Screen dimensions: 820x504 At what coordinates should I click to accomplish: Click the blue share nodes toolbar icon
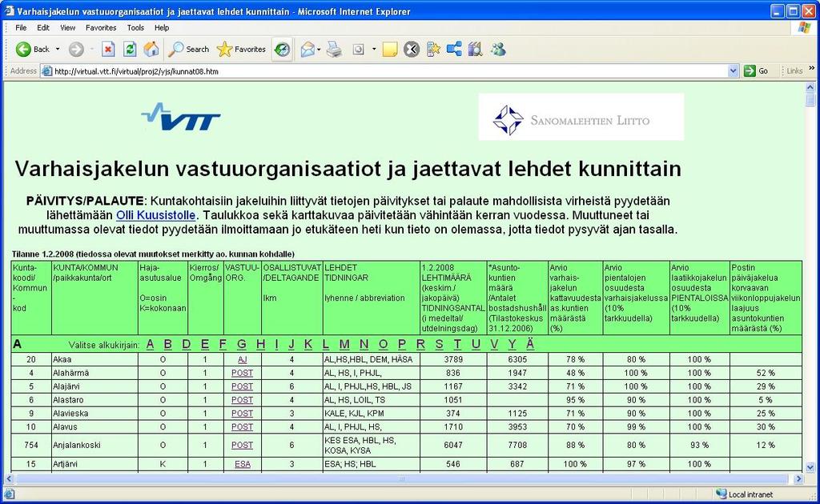click(454, 49)
